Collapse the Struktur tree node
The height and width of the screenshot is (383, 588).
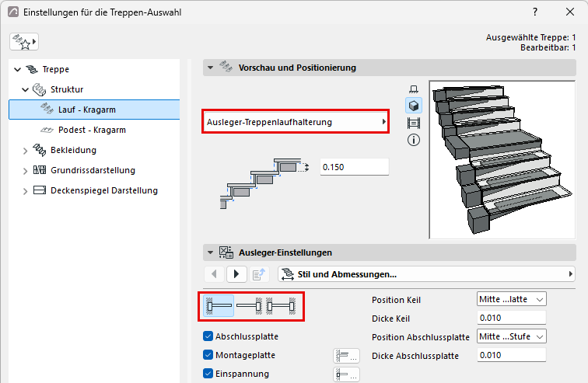coord(25,90)
